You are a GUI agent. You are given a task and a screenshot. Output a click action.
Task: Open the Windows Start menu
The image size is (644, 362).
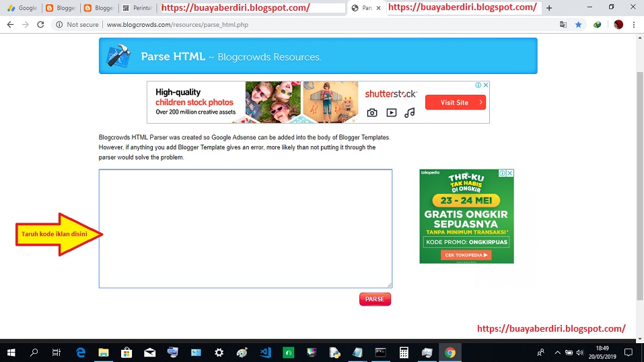click(x=11, y=353)
